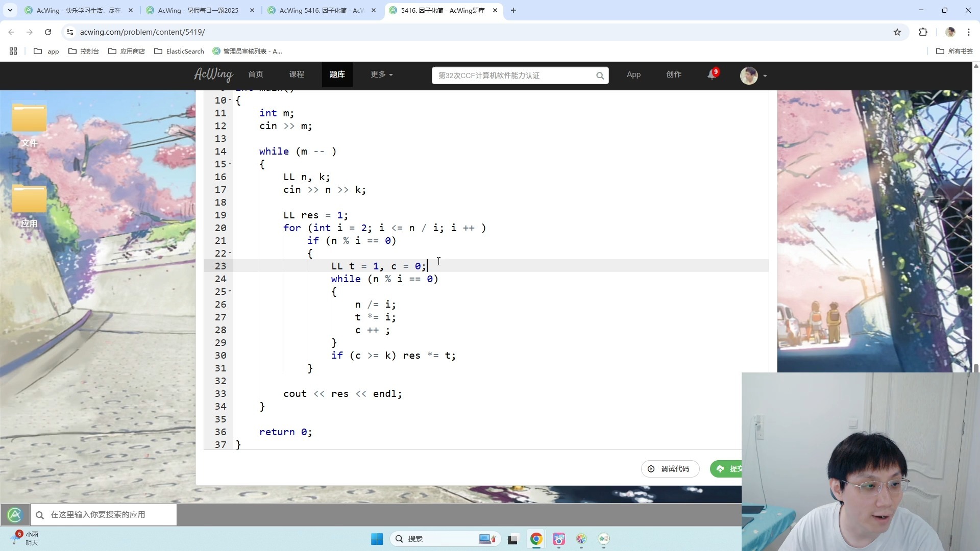Open the 课程 menu item
Image resolution: width=980 pixels, height=551 pixels.
coord(296,74)
